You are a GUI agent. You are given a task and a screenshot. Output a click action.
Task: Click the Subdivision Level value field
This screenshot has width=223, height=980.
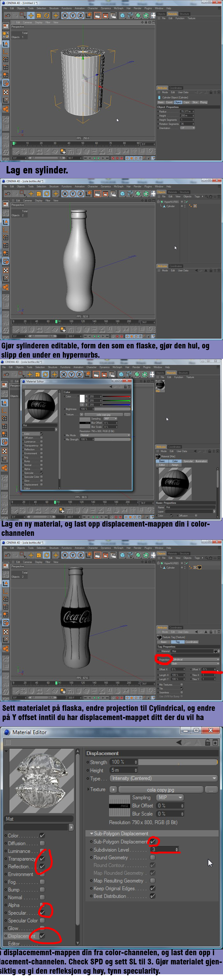[x=165, y=850]
